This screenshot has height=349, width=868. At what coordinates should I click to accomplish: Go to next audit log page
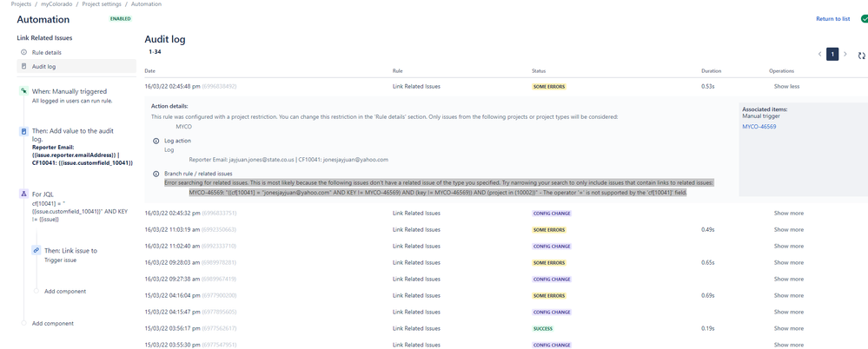click(x=845, y=54)
